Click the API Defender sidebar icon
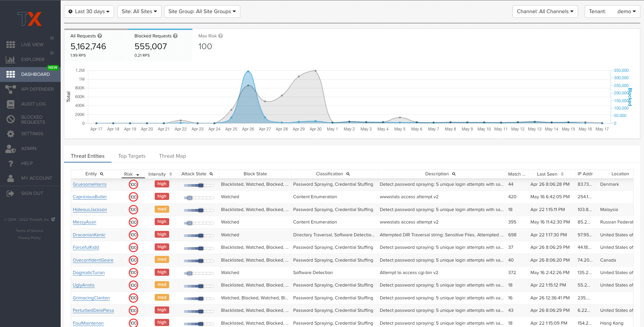This screenshot has width=644, height=327. coord(10,89)
